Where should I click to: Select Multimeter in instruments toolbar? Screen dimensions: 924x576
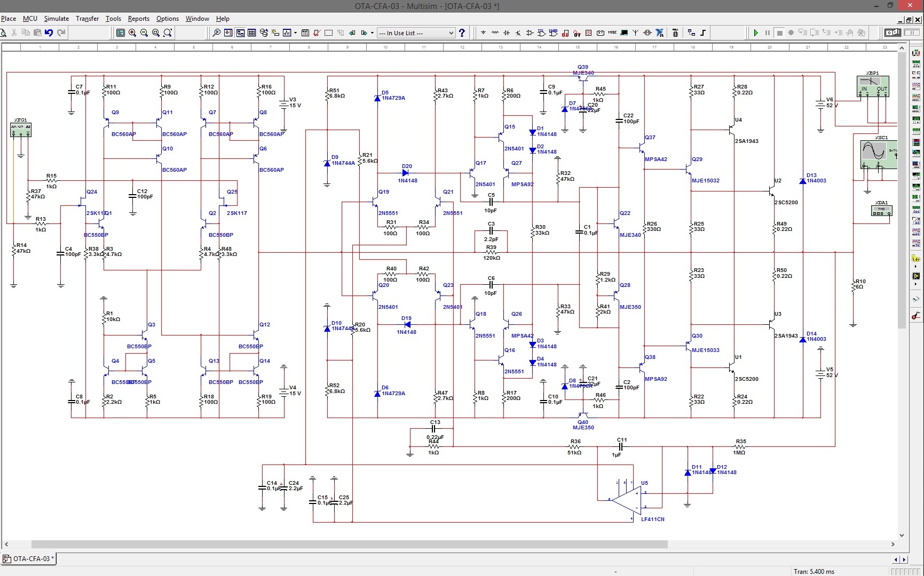pyautogui.click(x=916, y=53)
